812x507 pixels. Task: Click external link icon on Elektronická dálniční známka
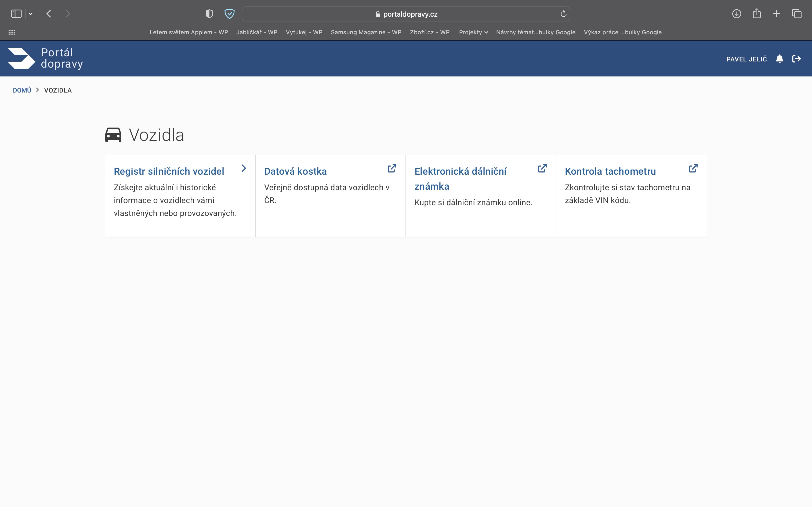click(542, 168)
